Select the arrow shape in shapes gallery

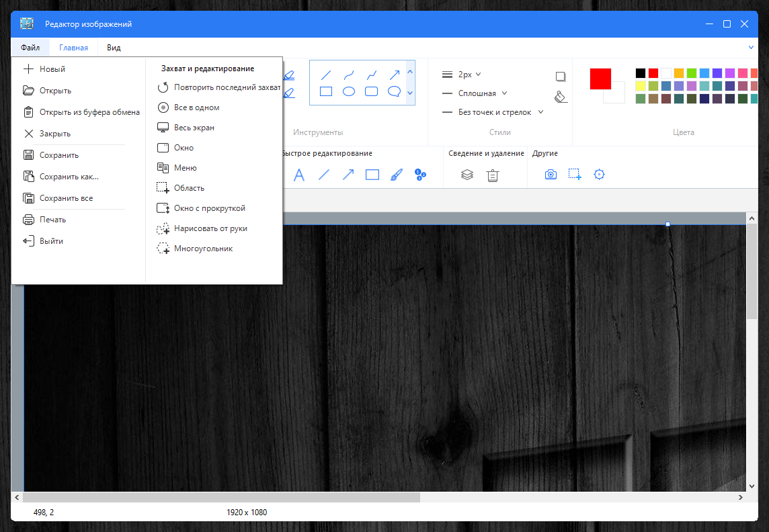point(395,75)
